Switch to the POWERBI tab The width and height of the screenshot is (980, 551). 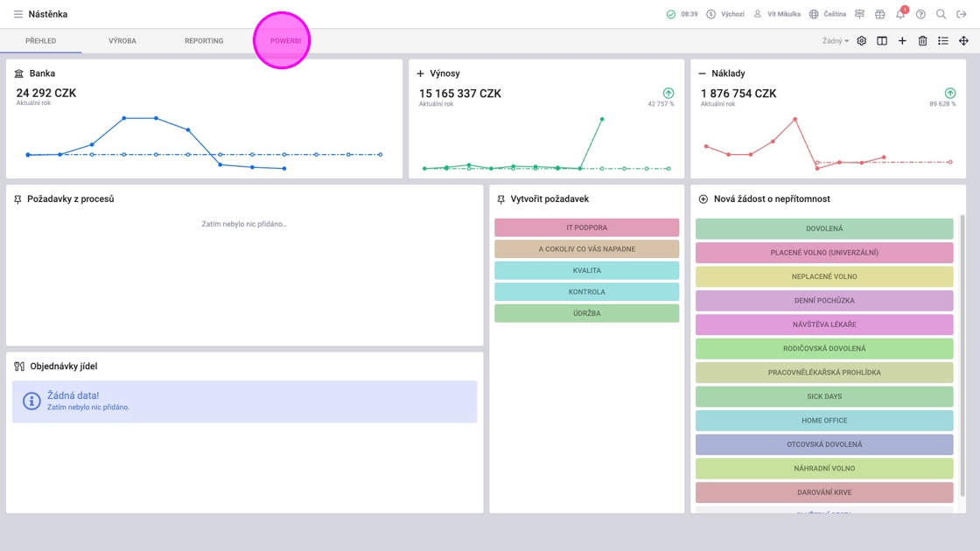(x=285, y=40)
